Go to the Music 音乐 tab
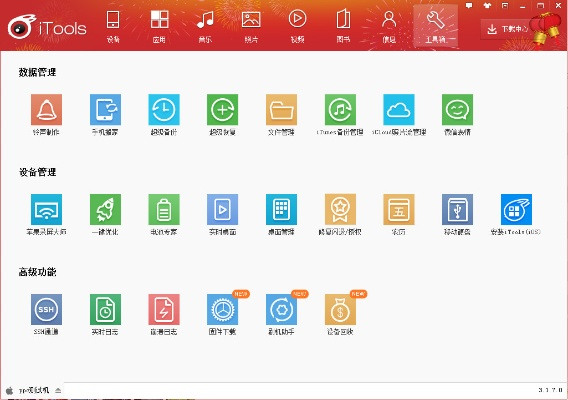Image resolution: width=568 pixels, height=400 pixels. [x=205, y=26]
